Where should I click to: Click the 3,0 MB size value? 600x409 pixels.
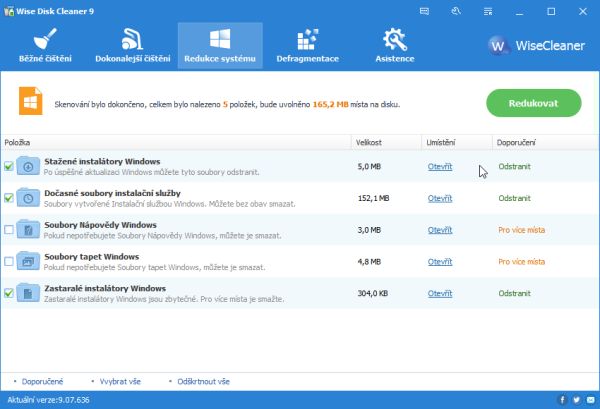369,230
